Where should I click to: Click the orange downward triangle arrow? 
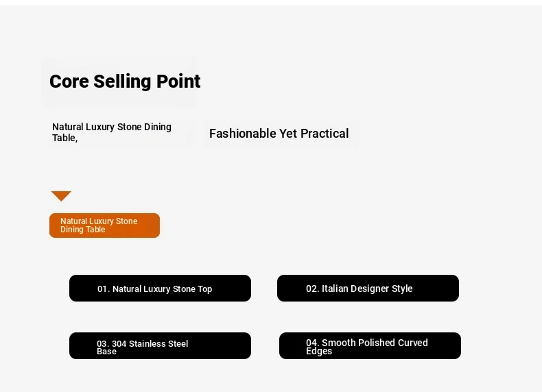(61, 195)
